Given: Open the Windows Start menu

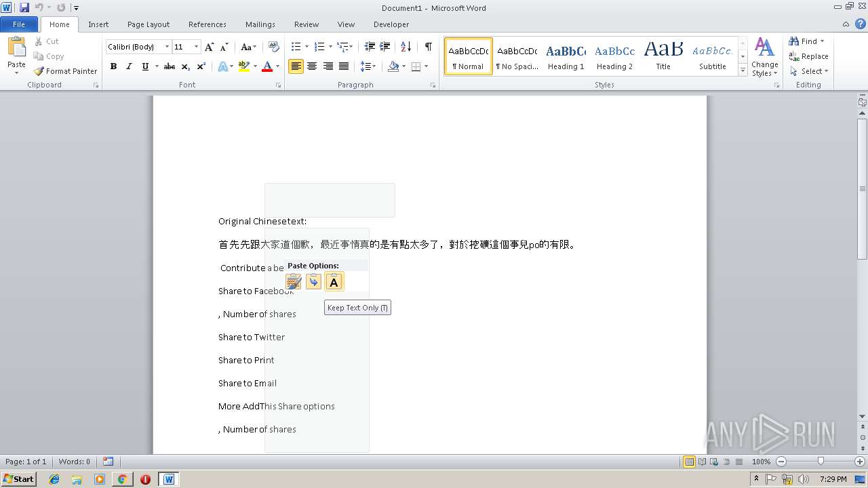Looking at the screenshot, I should pyautogui.click(x=18, y=479).
